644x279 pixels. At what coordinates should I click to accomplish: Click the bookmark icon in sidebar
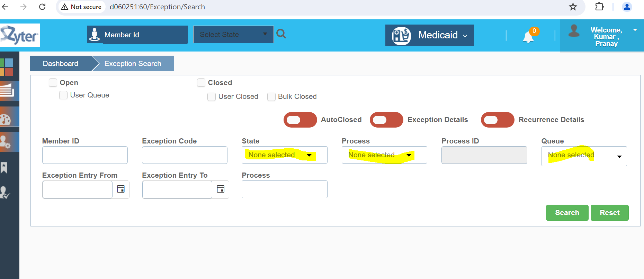[4, 168]
